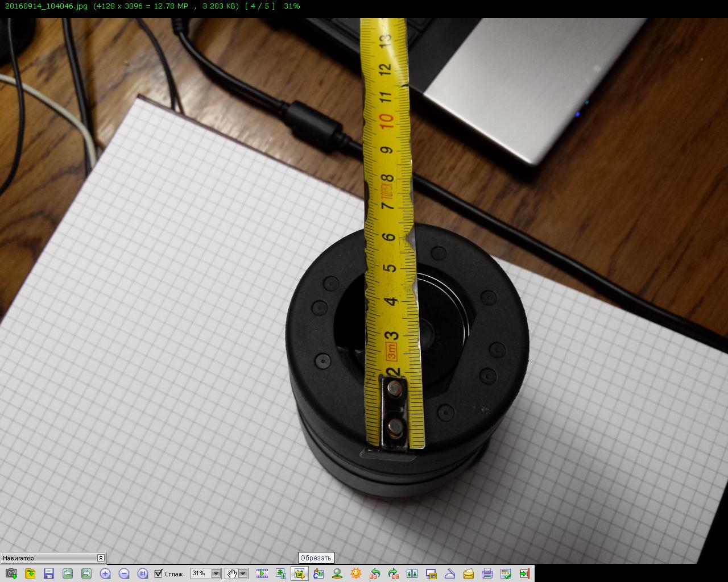Print the image using the printer icon
Image resolution: width=728 pixels, height=582 pixels.
click(487, 573)
